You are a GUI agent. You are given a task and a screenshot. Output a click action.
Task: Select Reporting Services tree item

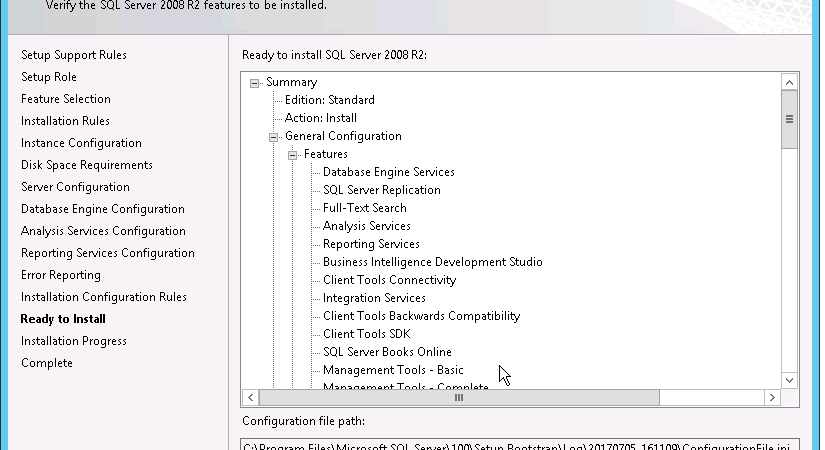point(371,244)
